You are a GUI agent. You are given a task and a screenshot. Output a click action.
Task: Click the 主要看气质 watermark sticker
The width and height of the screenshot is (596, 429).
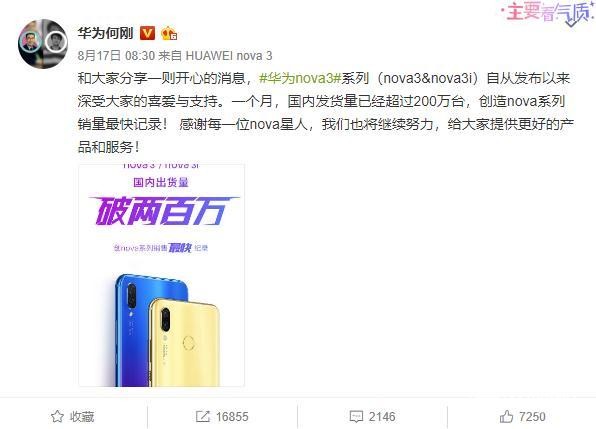pyautogui.click(x=547, y=13)
